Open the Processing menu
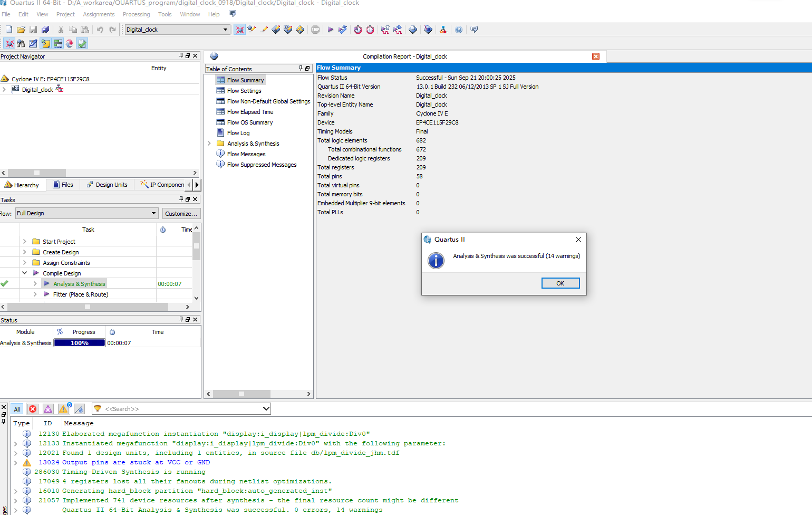The image size is (812, 515). 136,14
